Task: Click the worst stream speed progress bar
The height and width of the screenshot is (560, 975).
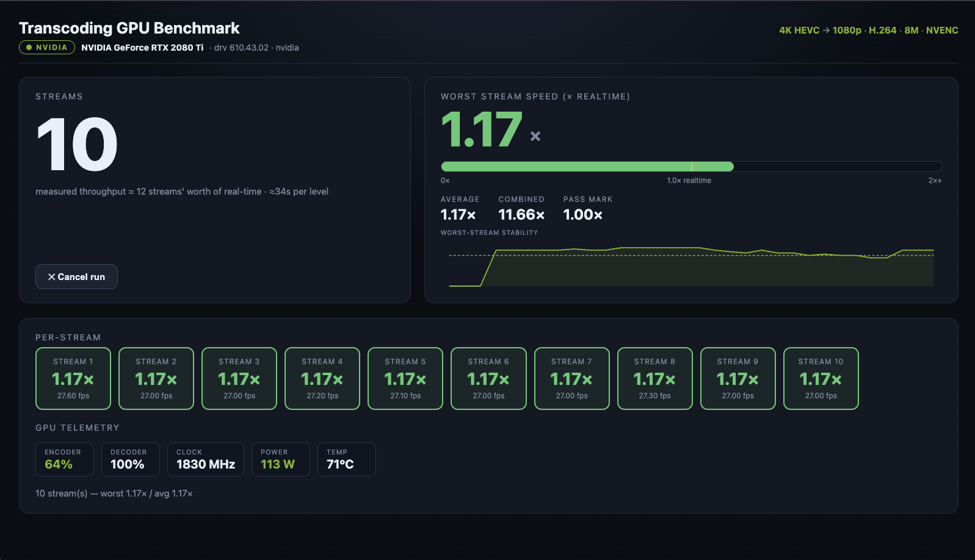Action: click(x=691, y=167)
